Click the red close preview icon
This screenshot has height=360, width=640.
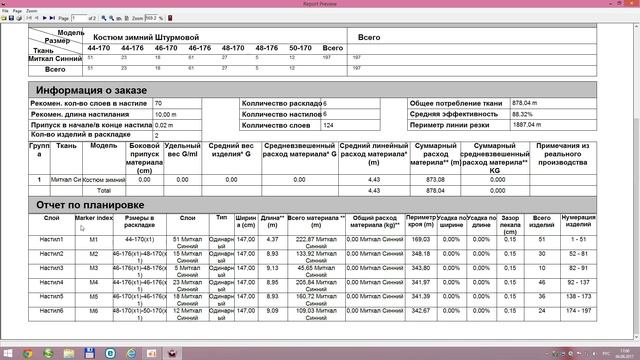click(170, 18)
